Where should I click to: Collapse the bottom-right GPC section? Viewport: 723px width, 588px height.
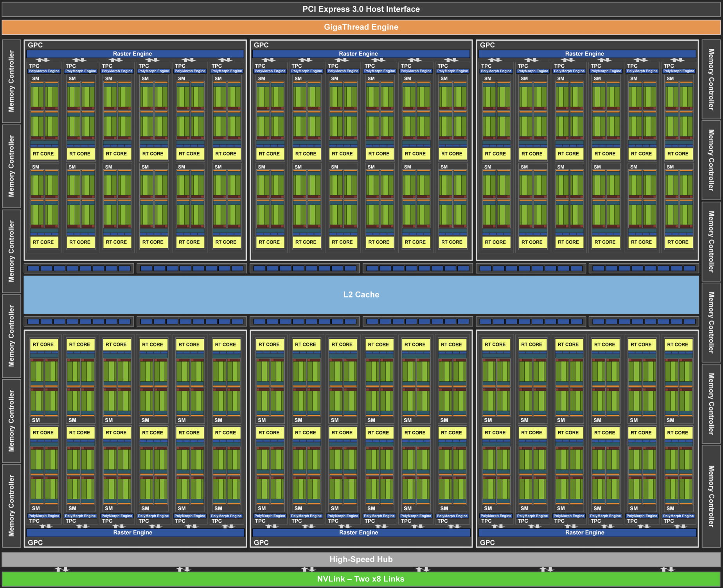[x=486, y=543]
